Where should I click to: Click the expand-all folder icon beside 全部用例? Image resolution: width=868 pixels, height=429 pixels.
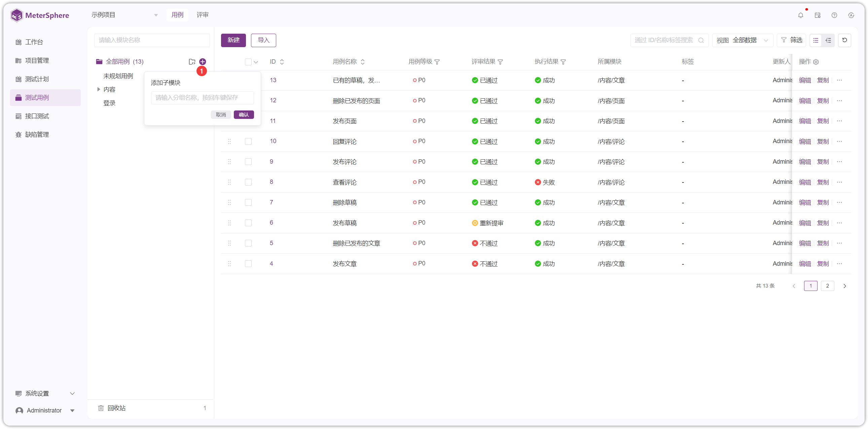[x=192, y=61]
